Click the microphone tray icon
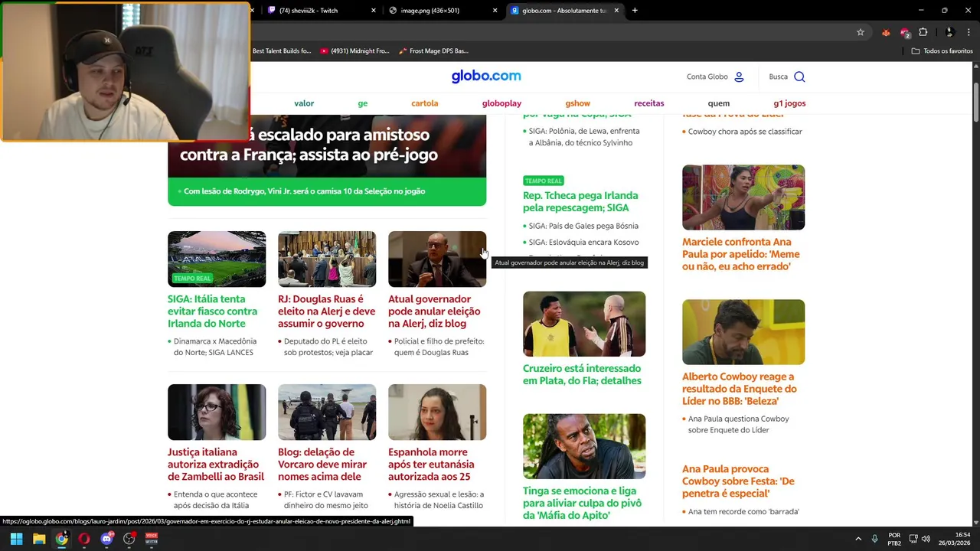Screen dimensions: 980x551 875,539
